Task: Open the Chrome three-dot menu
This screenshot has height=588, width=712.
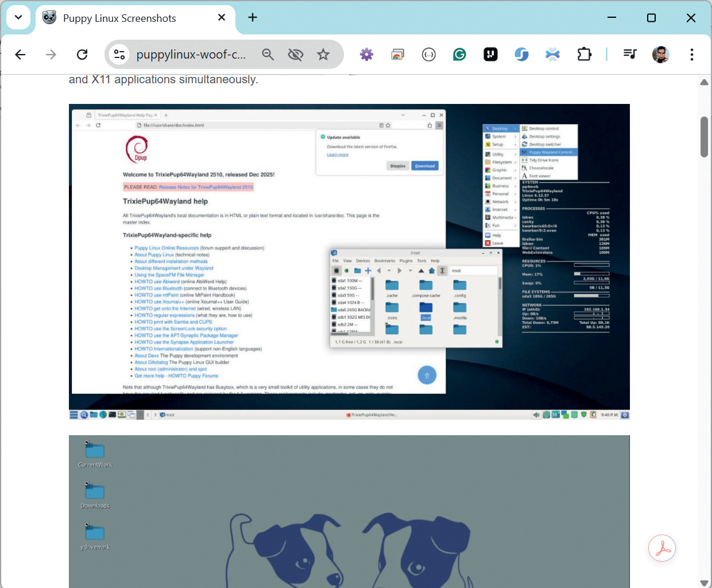Action: pos(692,55)
